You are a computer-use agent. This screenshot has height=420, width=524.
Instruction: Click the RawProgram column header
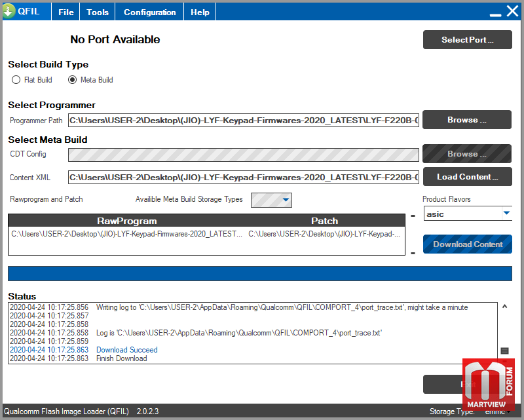tap(127, 221)
